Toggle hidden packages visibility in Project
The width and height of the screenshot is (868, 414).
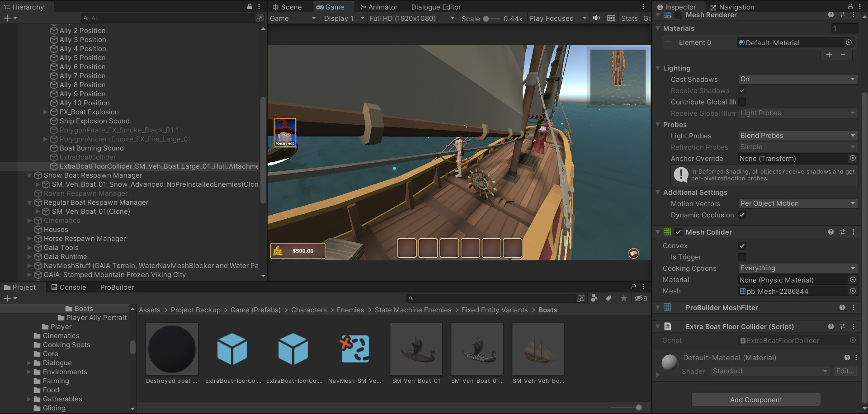point(641,298)
